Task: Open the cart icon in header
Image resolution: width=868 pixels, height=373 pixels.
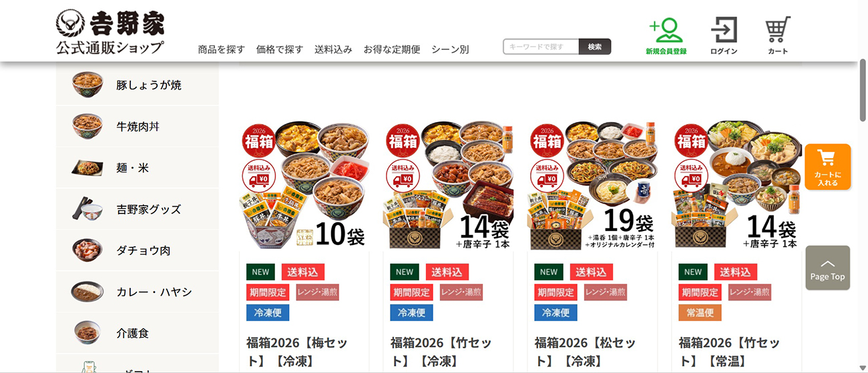Action: click(778, 35)
